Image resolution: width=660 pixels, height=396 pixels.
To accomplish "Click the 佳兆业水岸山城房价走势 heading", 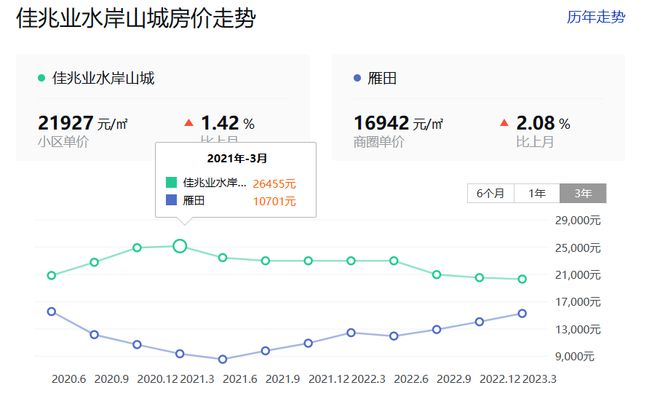I will click(136, 18).
